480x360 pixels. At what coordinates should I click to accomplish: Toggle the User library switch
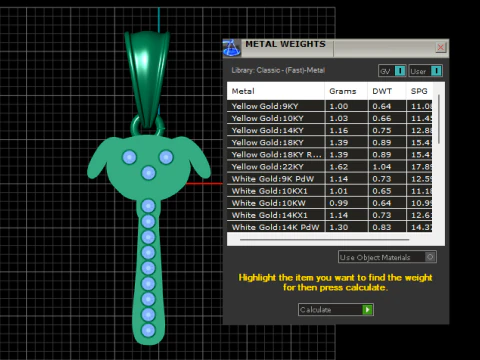pos(426,71)
